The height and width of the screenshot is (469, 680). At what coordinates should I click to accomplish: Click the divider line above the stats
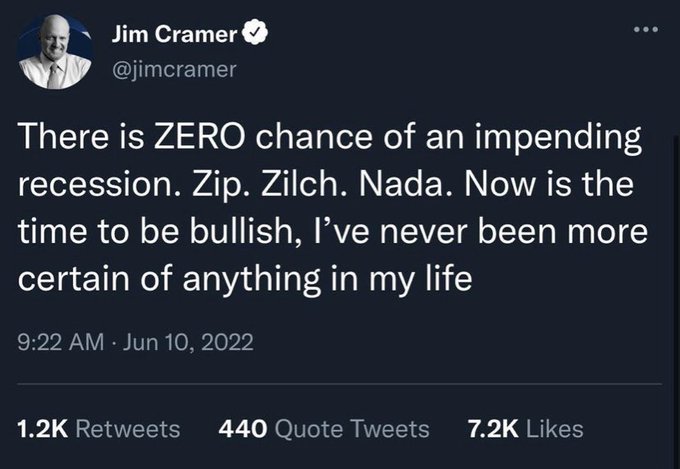(340, 384)
